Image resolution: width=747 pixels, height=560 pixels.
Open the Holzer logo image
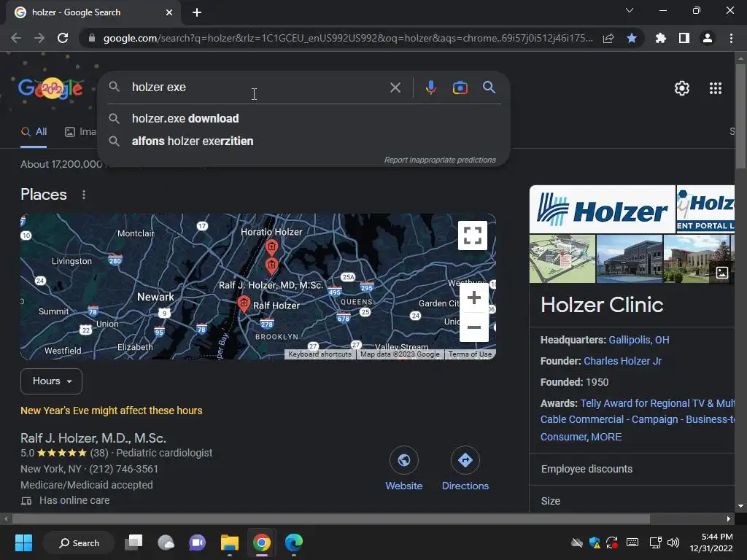pos(602,209)
